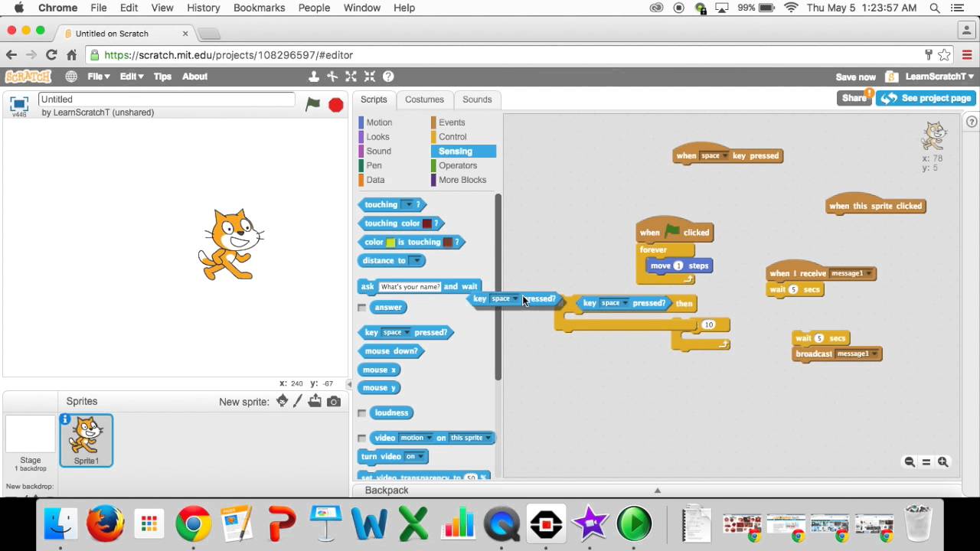Toggle the loudness reporter checkbox
This screenshot has width=980, height=551.
point(362,413)
